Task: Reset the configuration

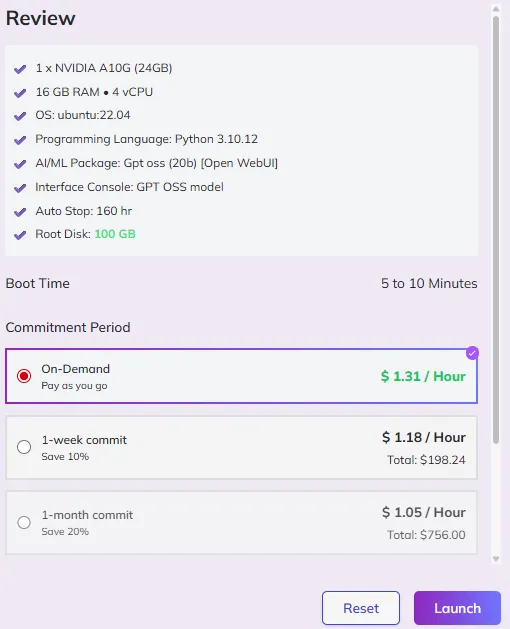Action: [361, 608]
